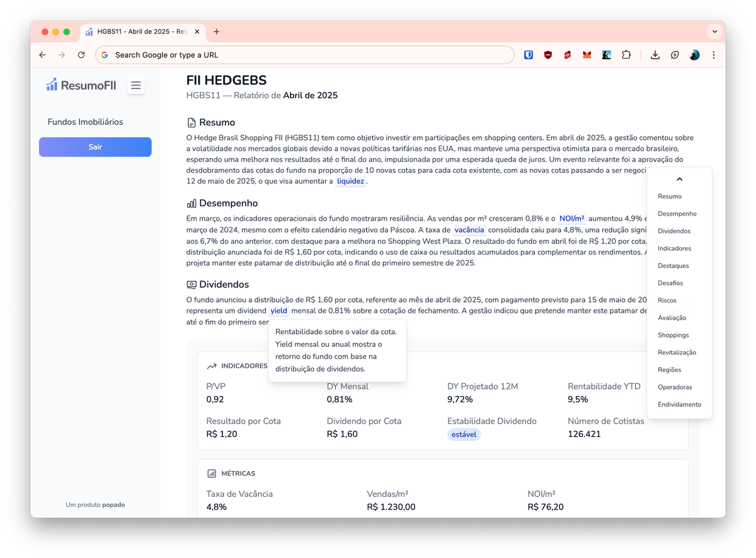This screenshot has width=756, height=558.
Task: Click the Dividendo por Cota value R$ 1,60
Action: (342, 434)
